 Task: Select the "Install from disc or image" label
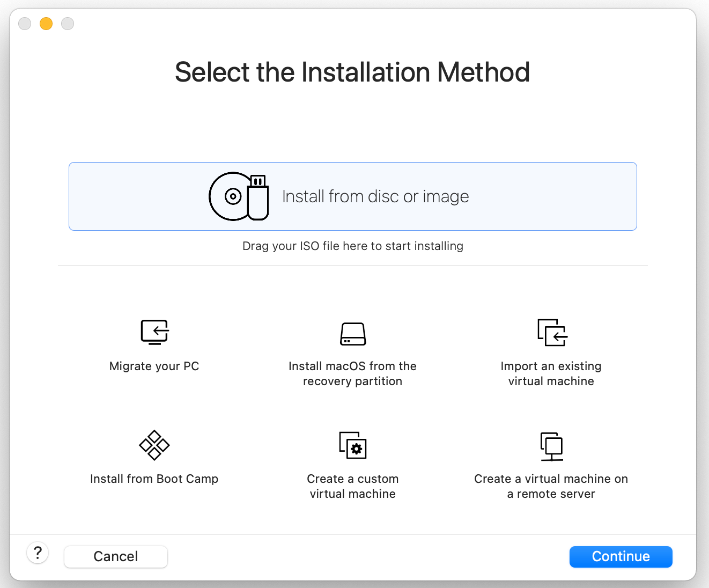[375, 197]
